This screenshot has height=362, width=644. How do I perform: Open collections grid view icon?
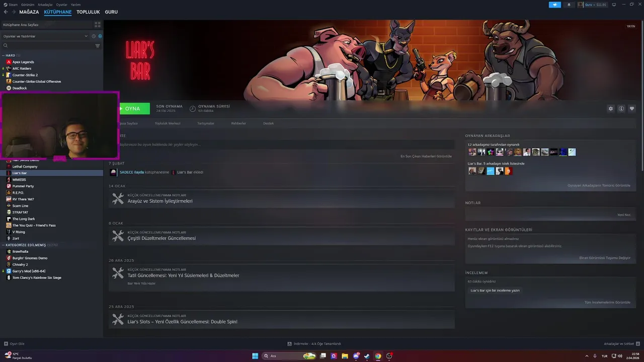[98, 24]
